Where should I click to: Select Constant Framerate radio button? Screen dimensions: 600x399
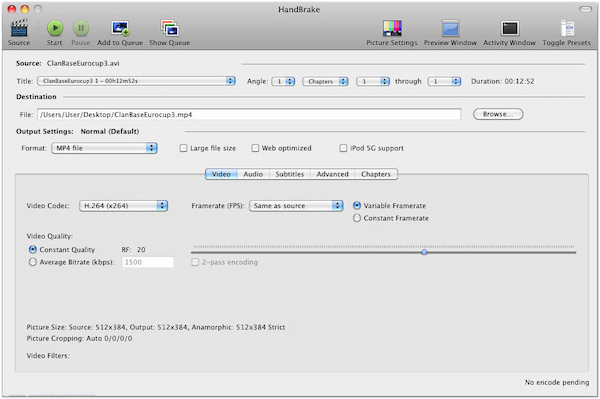(x=357, y=218)
